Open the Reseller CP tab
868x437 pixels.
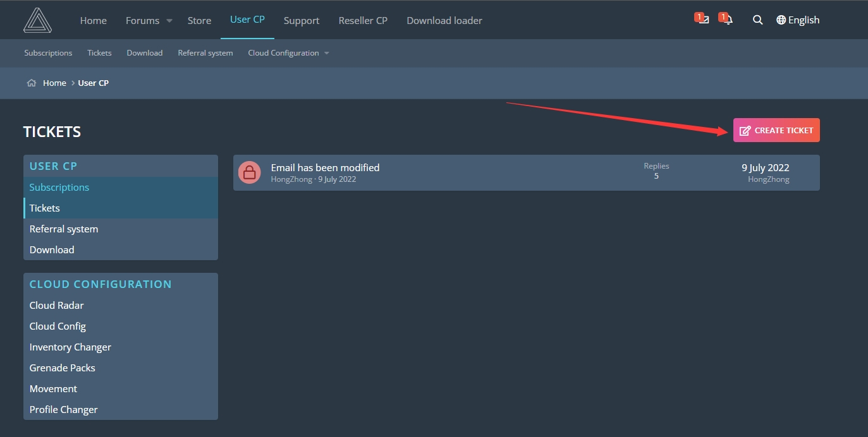point(363,21)
